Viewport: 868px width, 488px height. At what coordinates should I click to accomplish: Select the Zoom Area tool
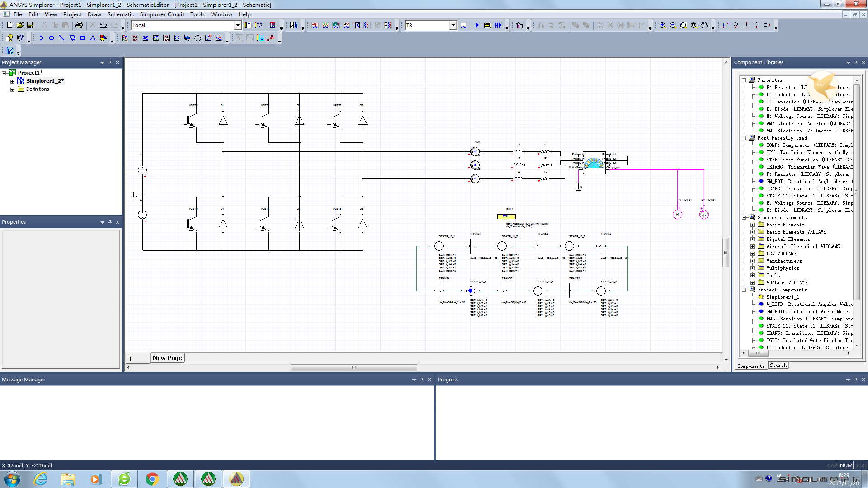point(684,25)
